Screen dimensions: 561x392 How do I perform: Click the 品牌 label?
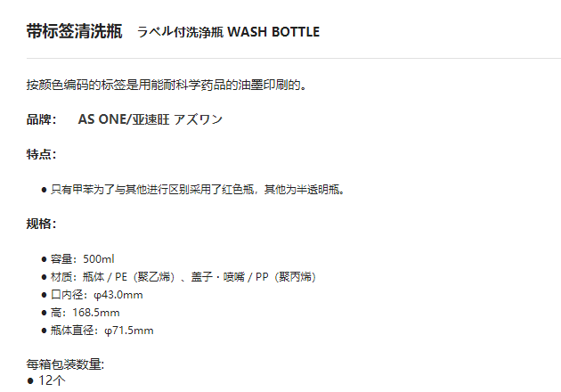(42, 119)
